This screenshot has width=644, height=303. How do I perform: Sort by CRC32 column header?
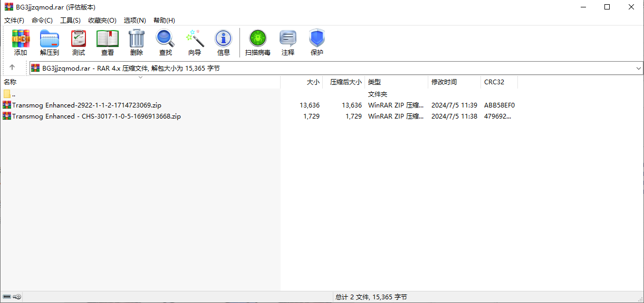click(499, 82)
